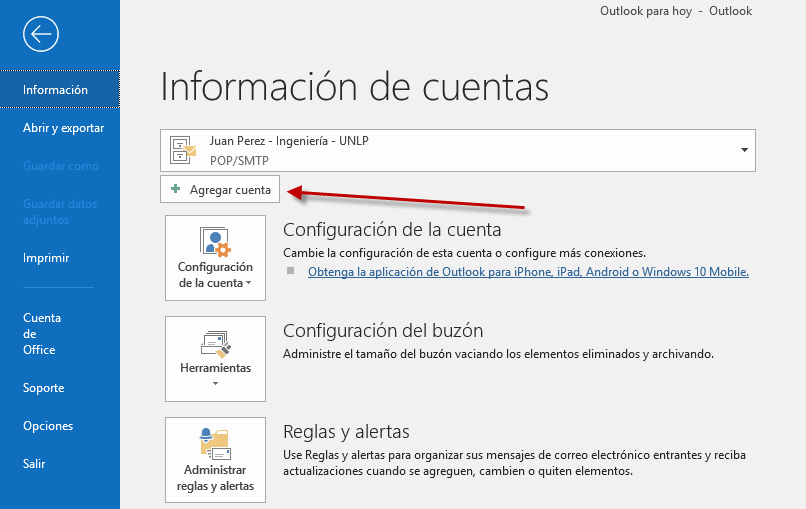Click the green plus icon of Agregar cuenta
This screenshot has width=806, height=509.
(x=175, y=189)
